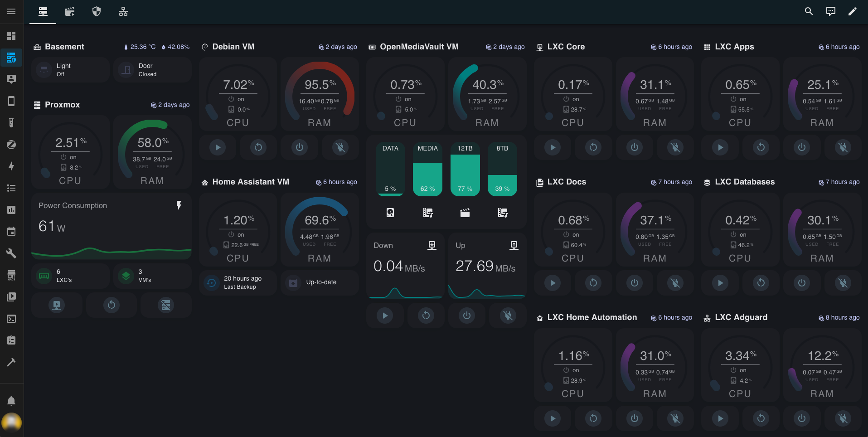Expand the Power Consumption card details
The image size is (868, 437).
pyautogui.click(x=111, y=226)
